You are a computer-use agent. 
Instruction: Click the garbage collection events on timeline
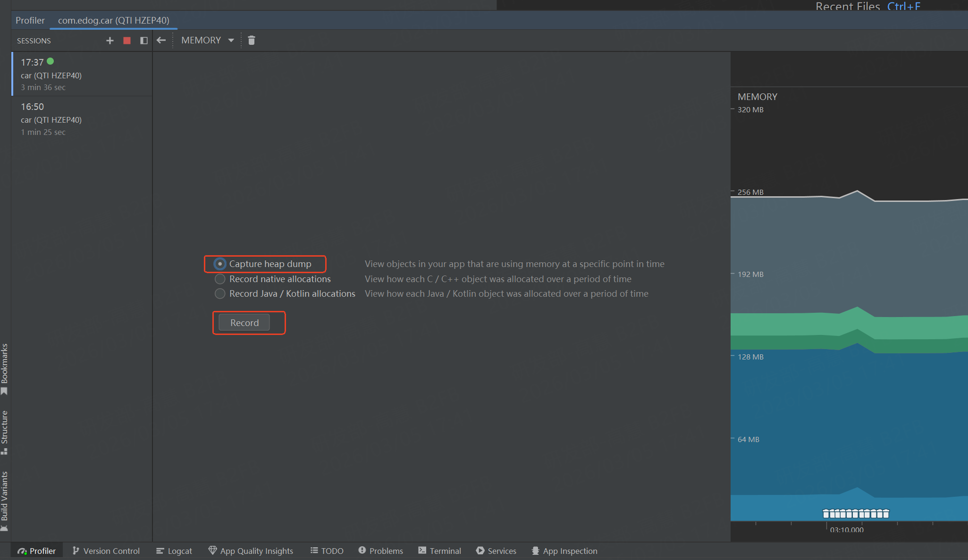(x=856, y=513)
